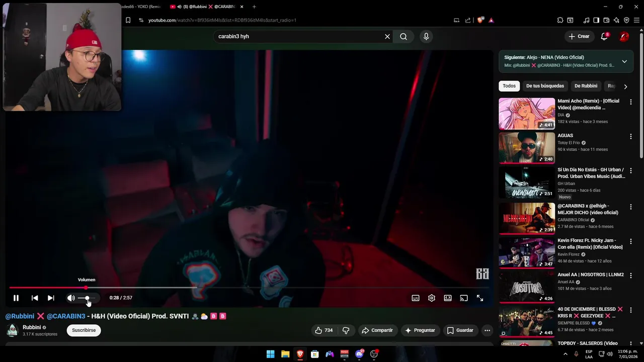
Task: Open the AGUAS video thumbnail
Action: click(527, 148)
